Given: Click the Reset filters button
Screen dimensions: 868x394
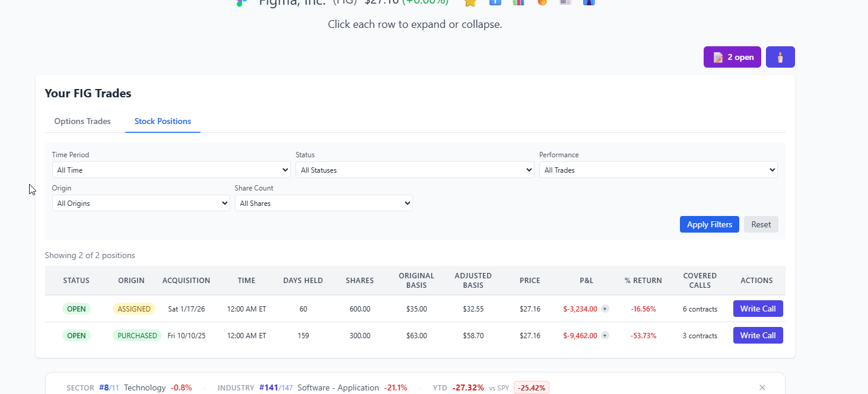Looking at the screenshot, I should pos(761,224).
